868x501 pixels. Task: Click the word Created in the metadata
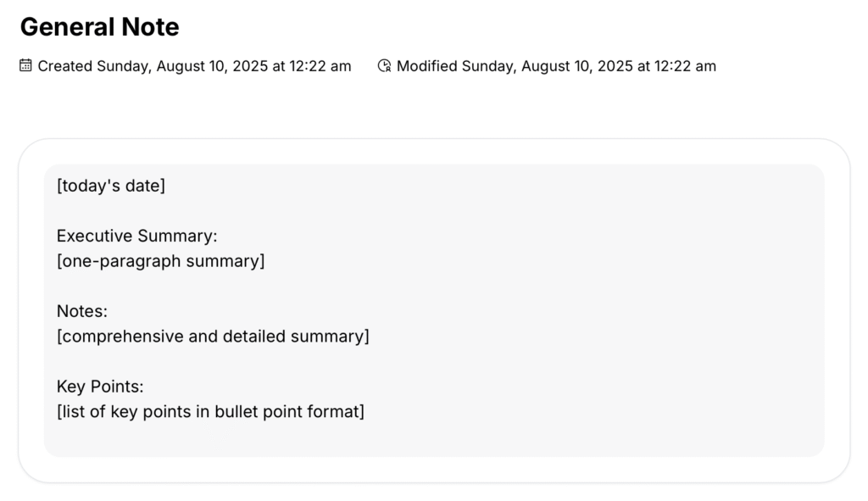(x=65, y=65)
